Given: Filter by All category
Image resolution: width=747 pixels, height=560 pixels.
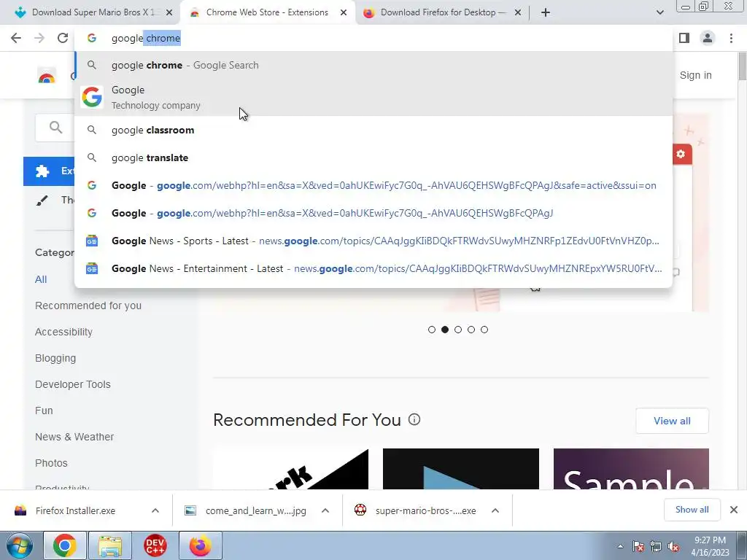Looking at the screenshot, I should click(x=41, y=279).
